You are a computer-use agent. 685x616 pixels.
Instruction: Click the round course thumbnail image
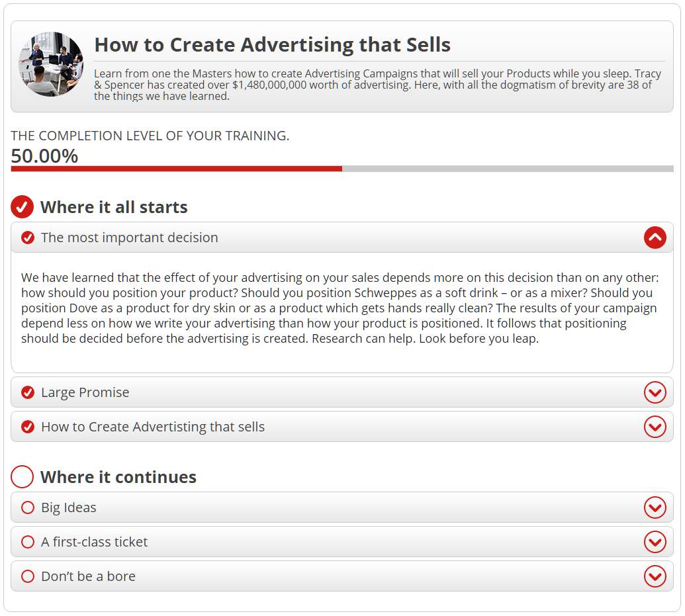51,64
